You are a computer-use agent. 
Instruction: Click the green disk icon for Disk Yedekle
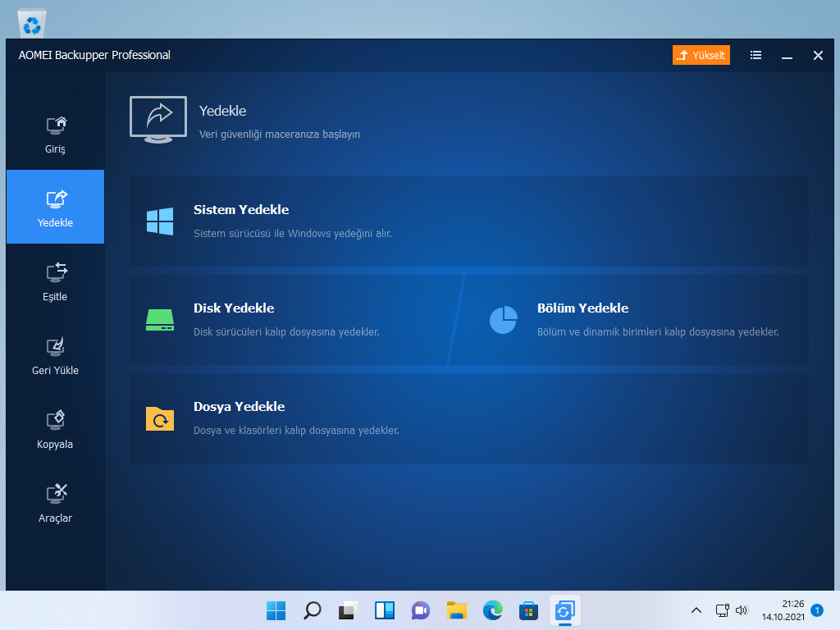click(x=160, y=320)
